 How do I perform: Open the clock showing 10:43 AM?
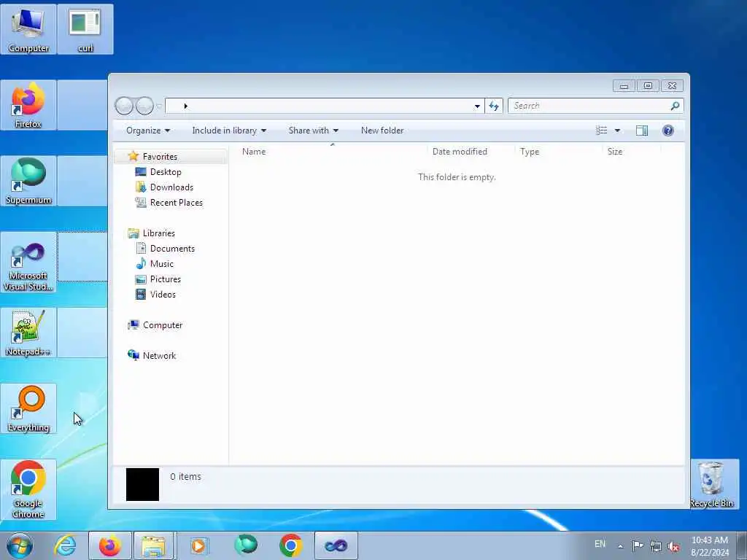710,546
